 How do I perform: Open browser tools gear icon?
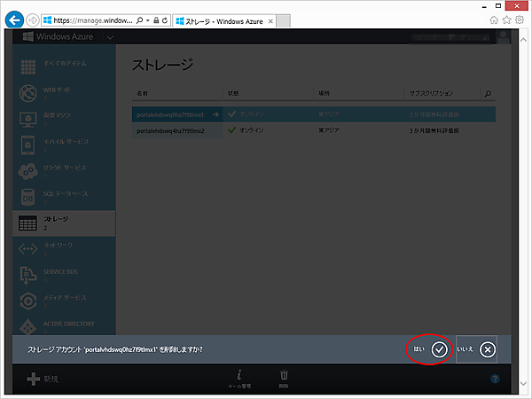(x=520, y=20)
